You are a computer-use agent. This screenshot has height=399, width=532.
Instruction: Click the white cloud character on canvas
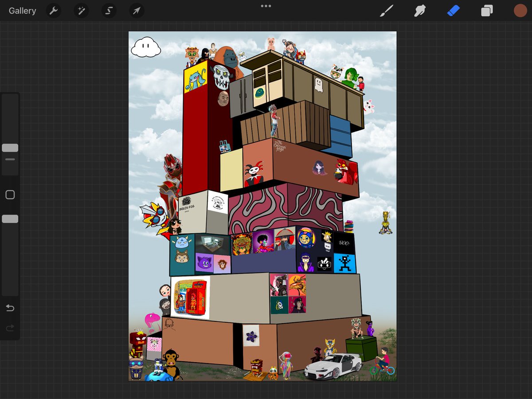146,47
